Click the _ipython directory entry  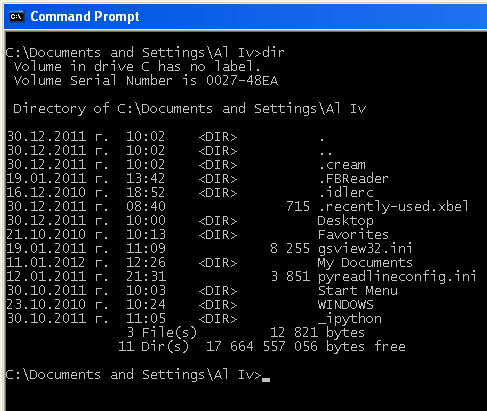coord(350,319)
